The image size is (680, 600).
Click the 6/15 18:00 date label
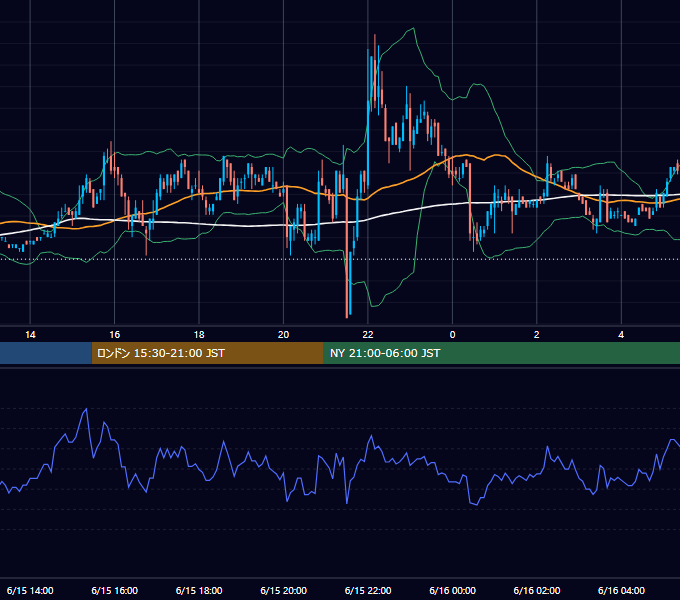[x=199, y=590]
